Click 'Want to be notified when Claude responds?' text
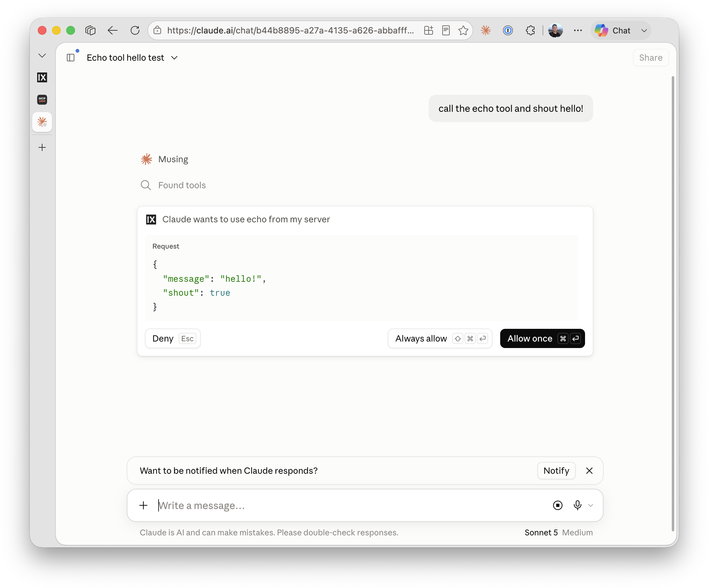708x588 pixels. pyautogui.click(x=229, y=470)
